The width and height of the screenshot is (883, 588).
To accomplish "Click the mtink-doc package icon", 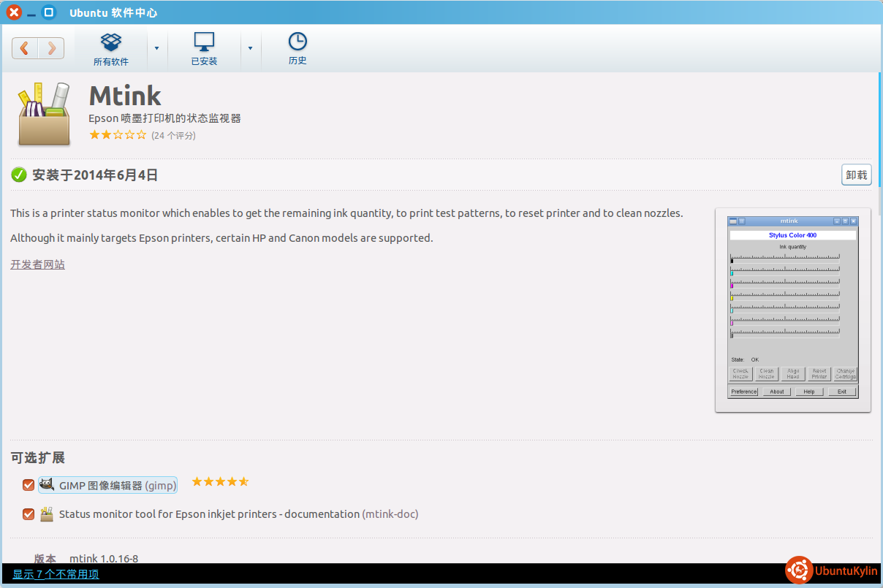I will tap(47, 514).
